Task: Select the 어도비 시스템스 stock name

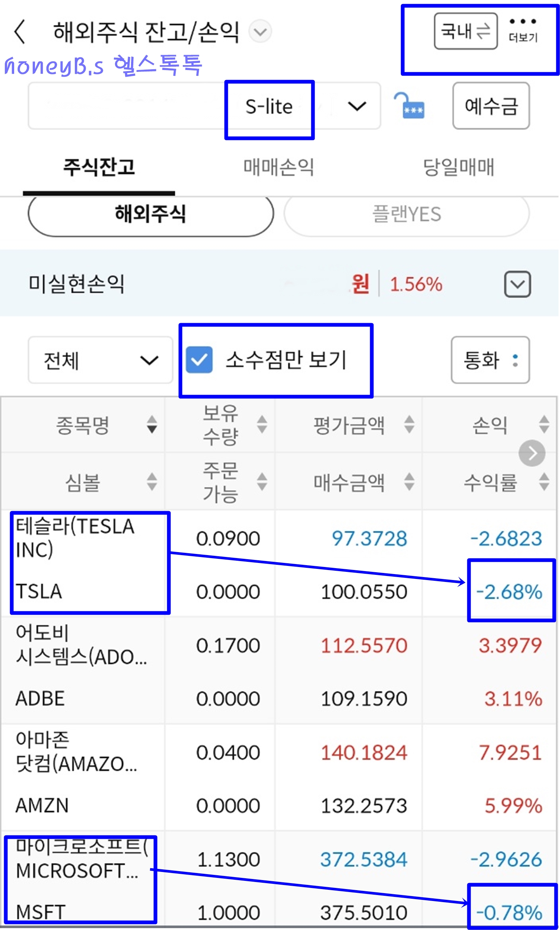Action: coord(81,645)
